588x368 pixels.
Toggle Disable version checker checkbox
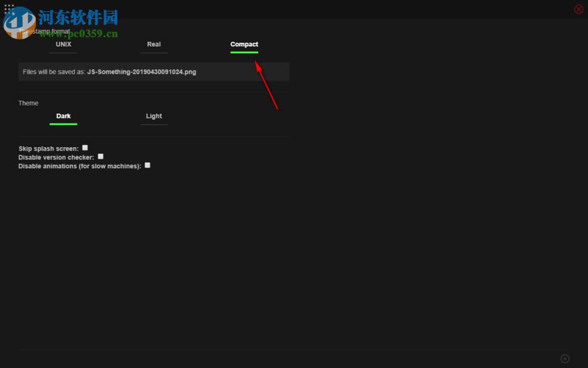(x=101, y=156)
